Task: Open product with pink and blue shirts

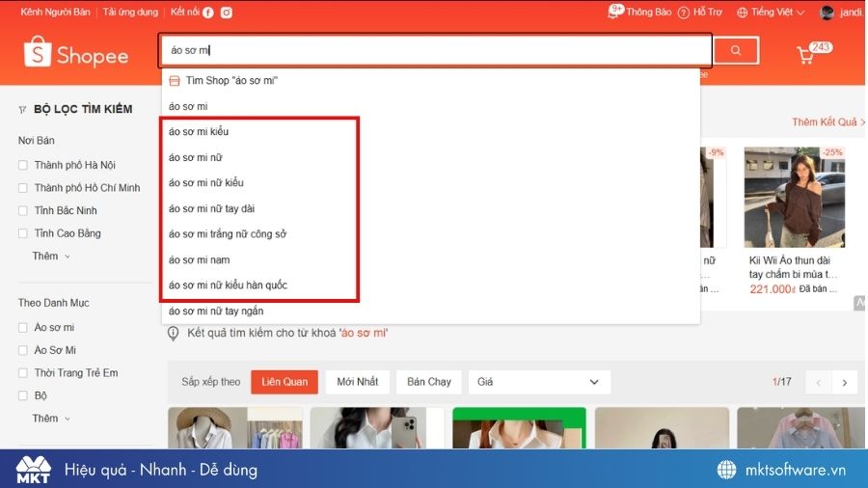Action: pyautogui.click(x=801, y=427)
